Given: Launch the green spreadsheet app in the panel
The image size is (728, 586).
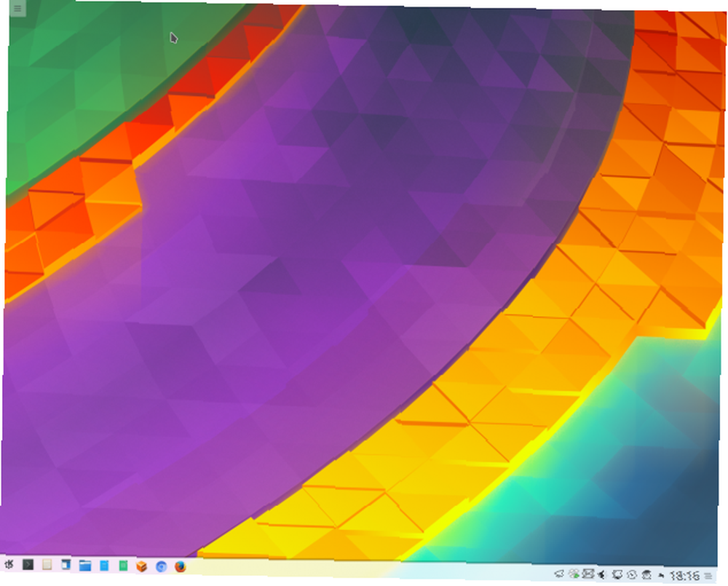Looking at the screenshot, I should pos(123,566).
